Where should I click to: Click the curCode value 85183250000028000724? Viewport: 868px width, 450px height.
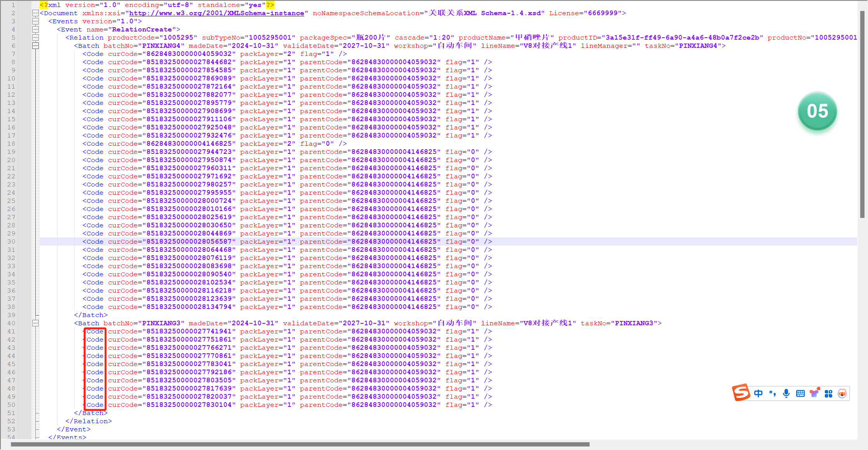pos(189,201)
